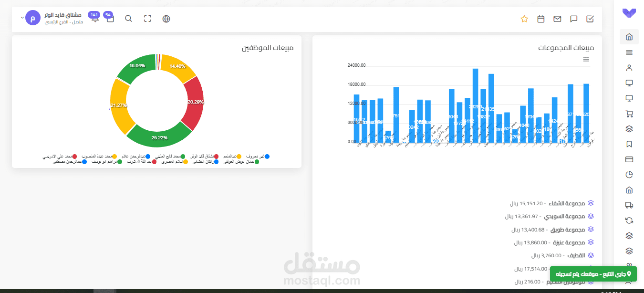Open the home dashboard icon in sidebar
The image size is (644, 293).
629,37
